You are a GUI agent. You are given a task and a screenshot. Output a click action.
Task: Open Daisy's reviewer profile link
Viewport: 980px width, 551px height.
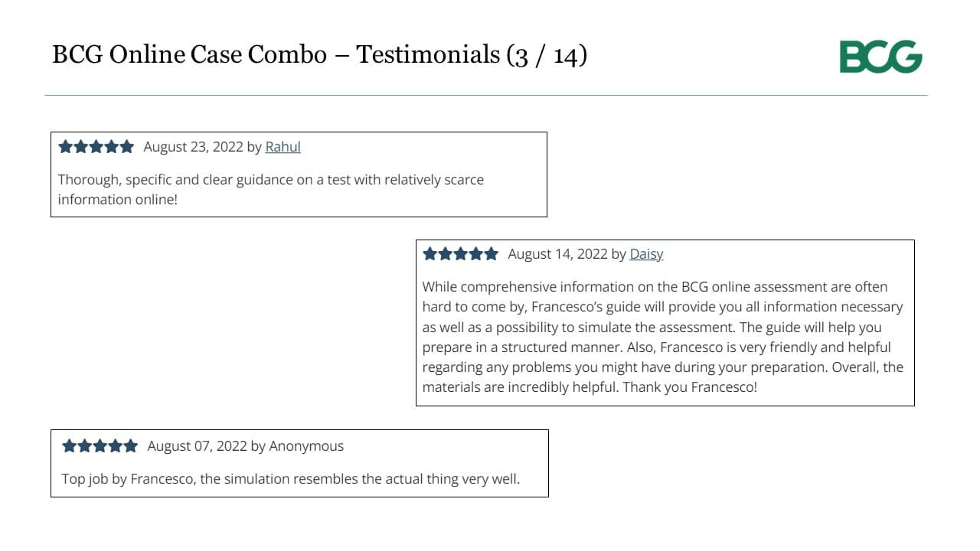[x=646, y=254]
